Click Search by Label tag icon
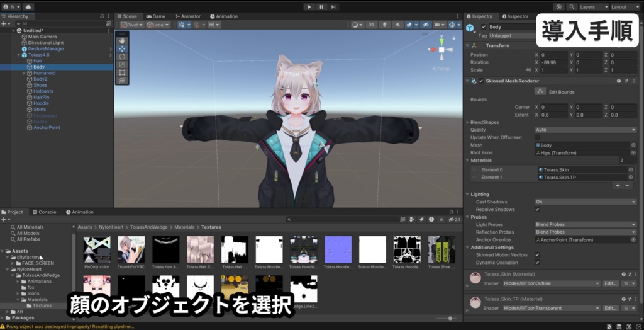Viewport: 644px width, 330px height. (421, 220)
